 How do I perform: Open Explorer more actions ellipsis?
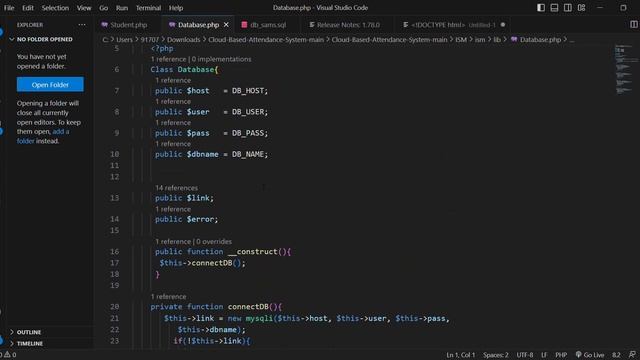pyautogui.click(x=82, y=24)
